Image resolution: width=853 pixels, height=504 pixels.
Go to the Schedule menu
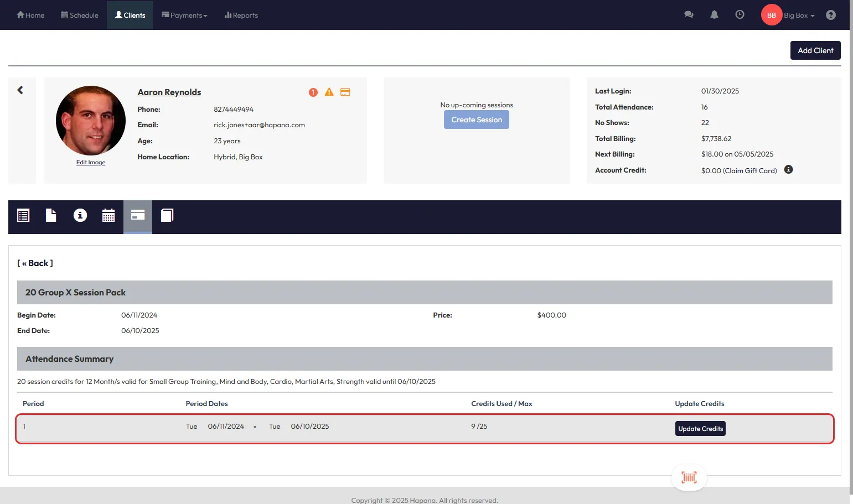[80, 15]
